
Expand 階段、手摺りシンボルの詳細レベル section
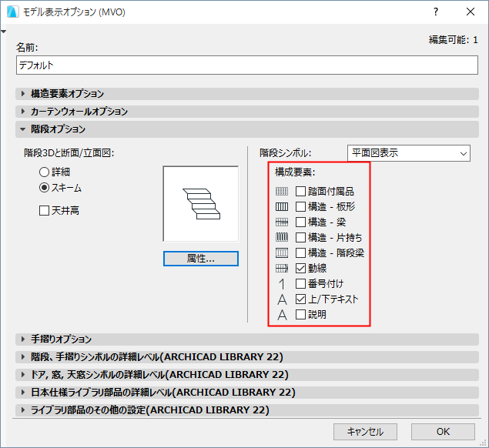[x=247, y=357]
